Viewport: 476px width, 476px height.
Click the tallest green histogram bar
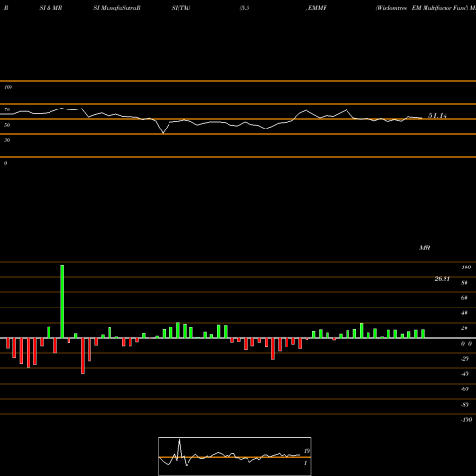point(62,301)
